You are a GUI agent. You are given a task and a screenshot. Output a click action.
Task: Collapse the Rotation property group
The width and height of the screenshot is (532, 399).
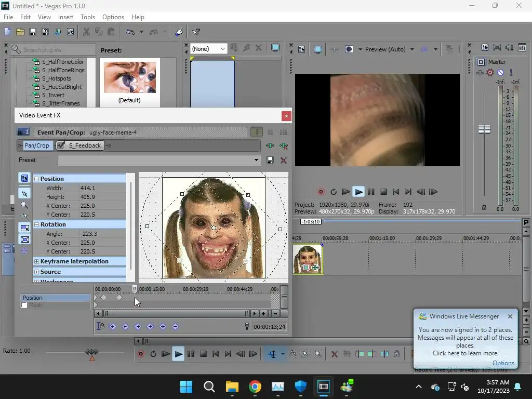tap(37, 224)
